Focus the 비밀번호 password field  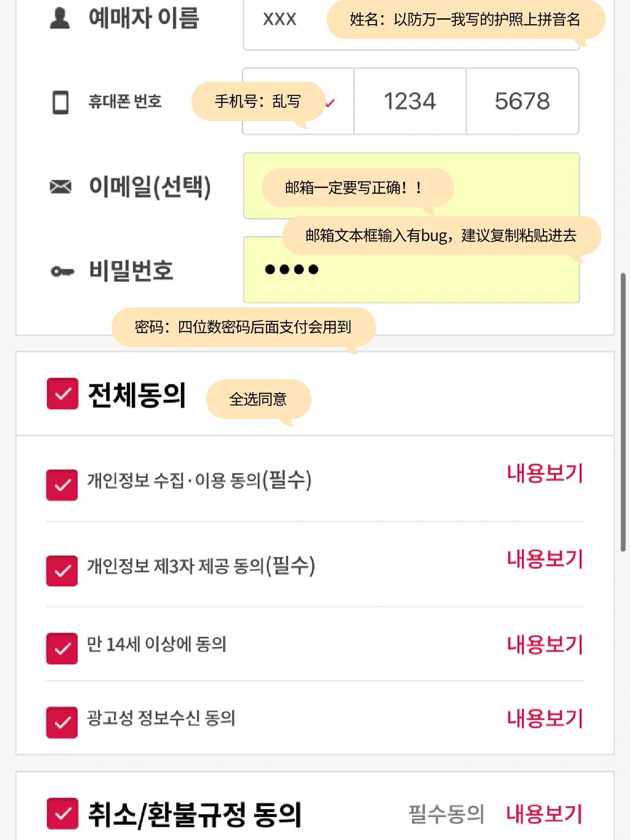411,270
